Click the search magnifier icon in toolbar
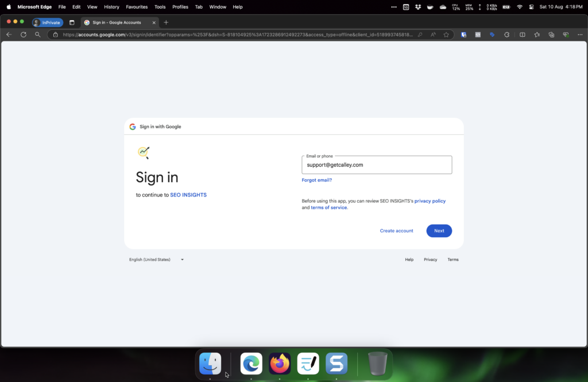The height and width of the screenshot is (382, 588). [x=37, y=34]
